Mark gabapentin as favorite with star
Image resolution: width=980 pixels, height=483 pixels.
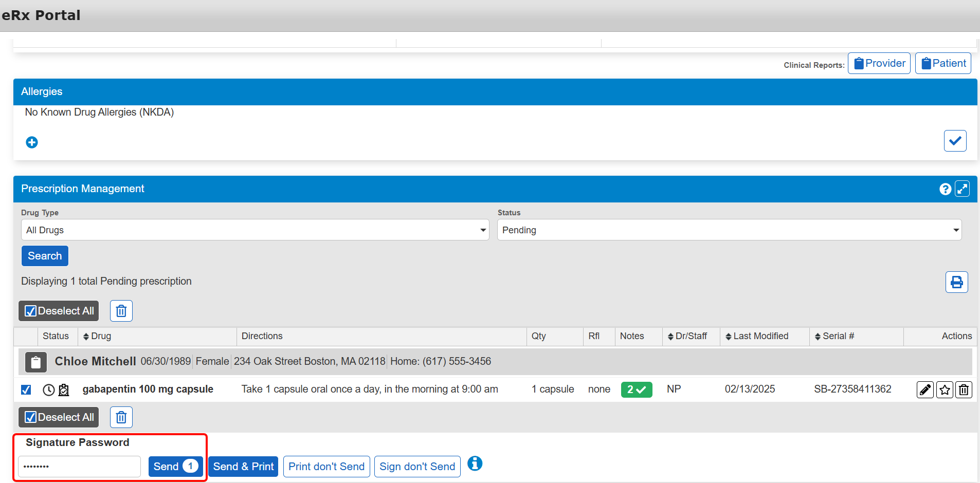coord(945,390)
